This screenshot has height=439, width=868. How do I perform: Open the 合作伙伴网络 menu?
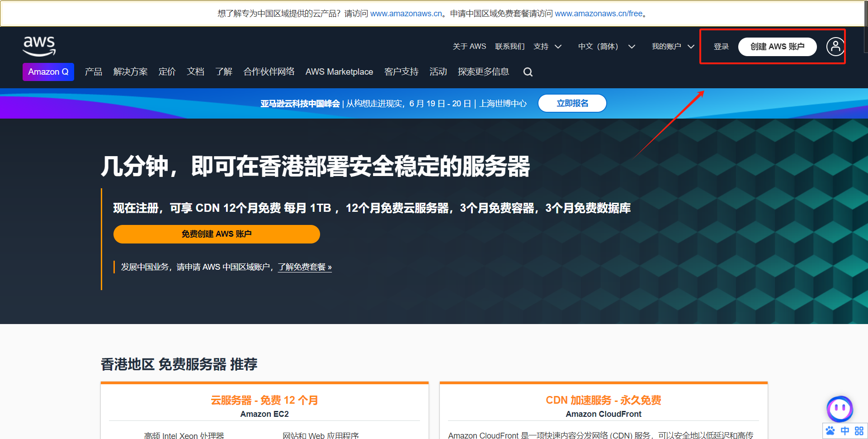coord(269,72)
